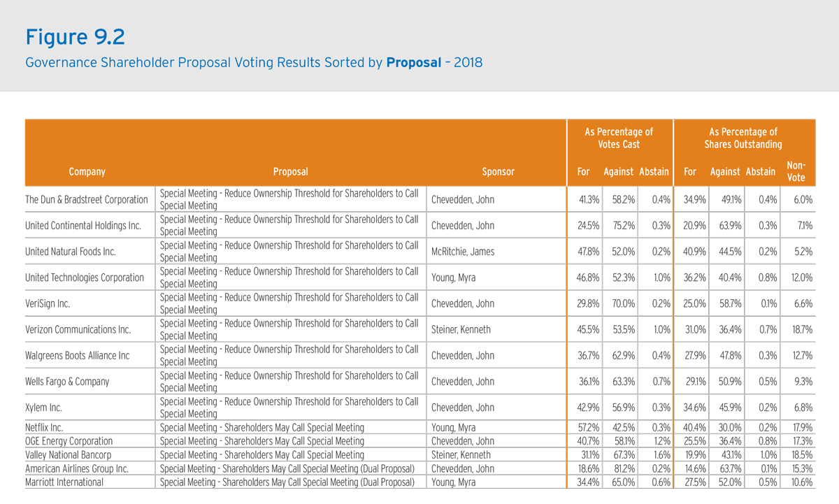Click the 10.6% Non-Vote value for Marriott

801,482
